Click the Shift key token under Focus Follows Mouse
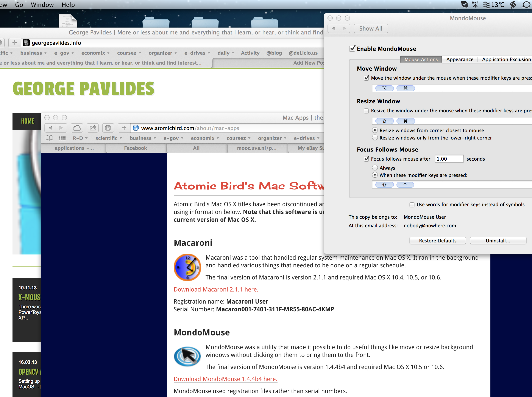The width and height of the screenshot is (532, 397). [384, 185]
